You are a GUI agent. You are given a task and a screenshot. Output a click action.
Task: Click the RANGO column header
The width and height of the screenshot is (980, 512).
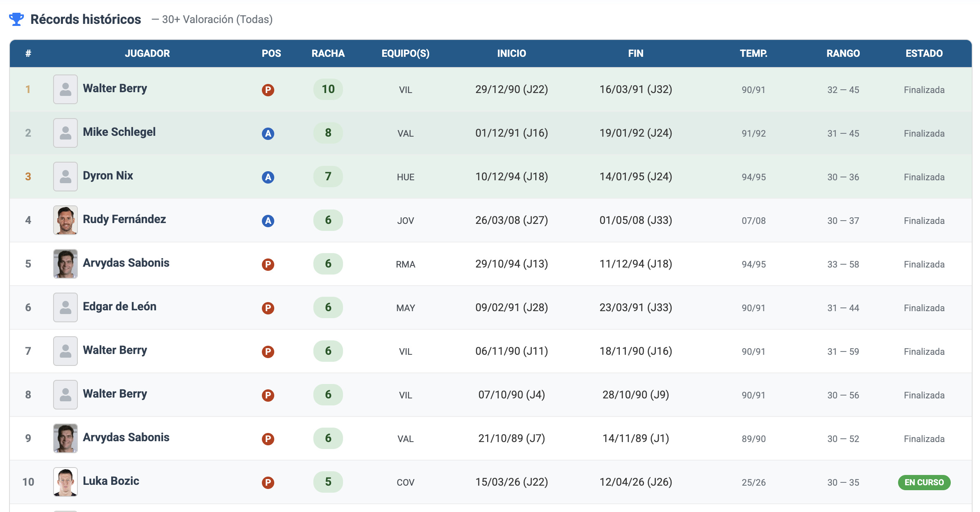843,54
